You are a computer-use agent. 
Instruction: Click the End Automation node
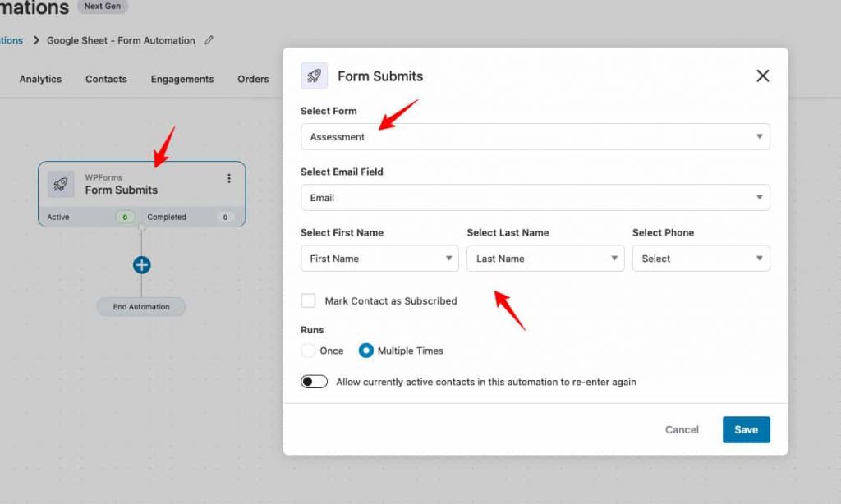(x=141, y=307)
